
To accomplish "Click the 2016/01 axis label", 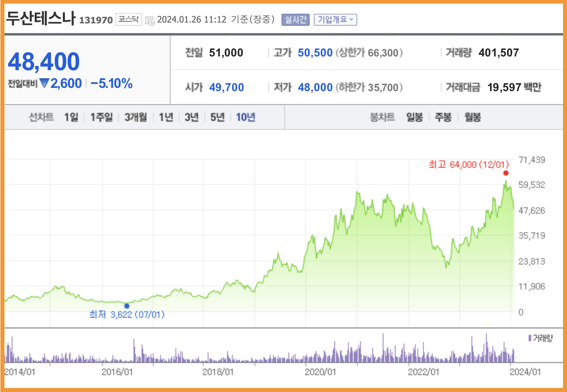I will [x=117, y=371].
